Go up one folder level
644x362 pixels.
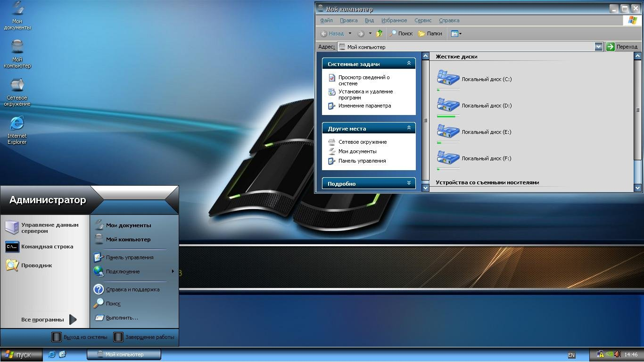tap(380, 33)
